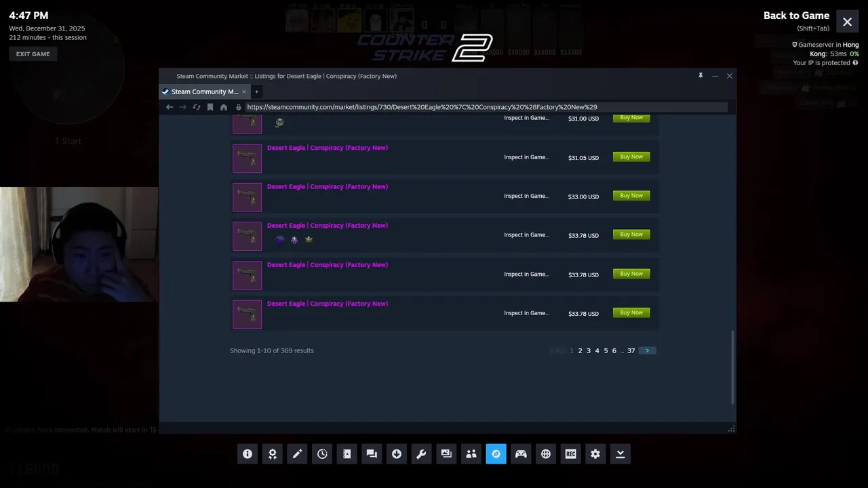This screenshot has width=868, height=488.
Task: Go to results page 4
Action: click(x=597, y=350)
